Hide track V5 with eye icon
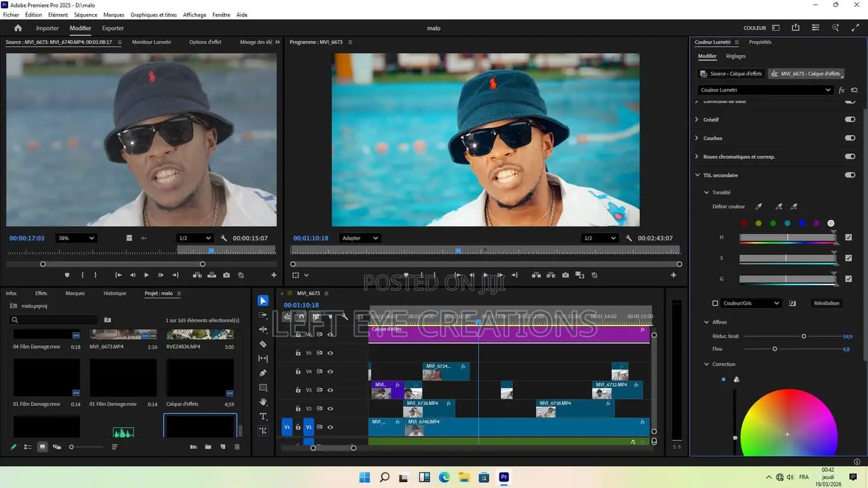 click(330, 353)
